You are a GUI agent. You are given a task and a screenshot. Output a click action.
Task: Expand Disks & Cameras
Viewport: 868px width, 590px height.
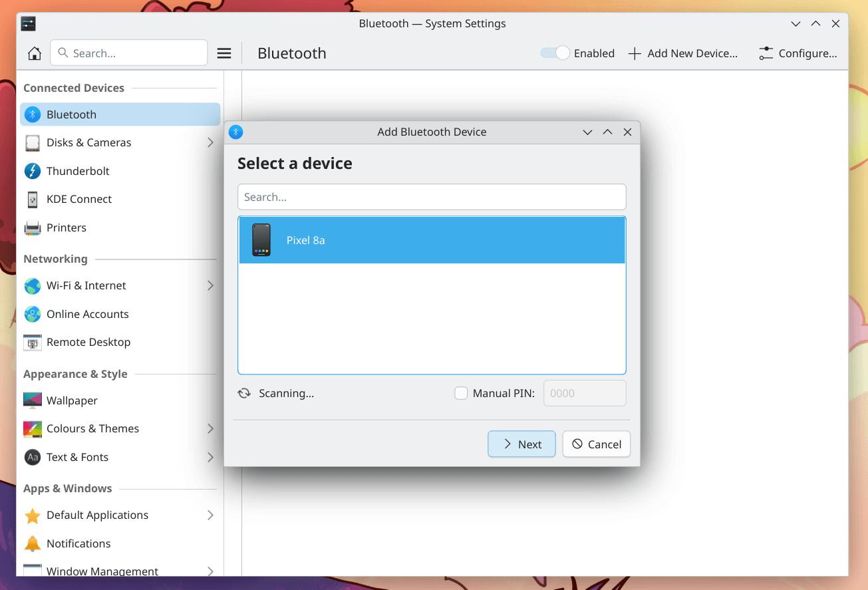(x=211, y=142)
